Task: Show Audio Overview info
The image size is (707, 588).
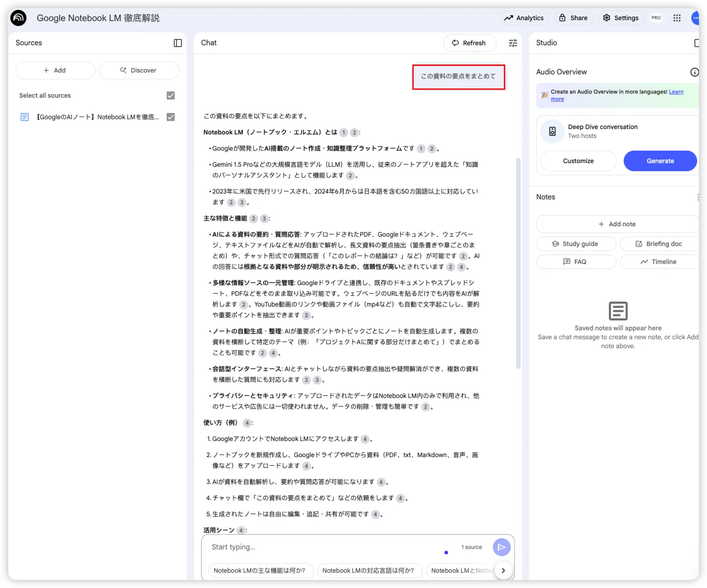Action: (694, 72)
